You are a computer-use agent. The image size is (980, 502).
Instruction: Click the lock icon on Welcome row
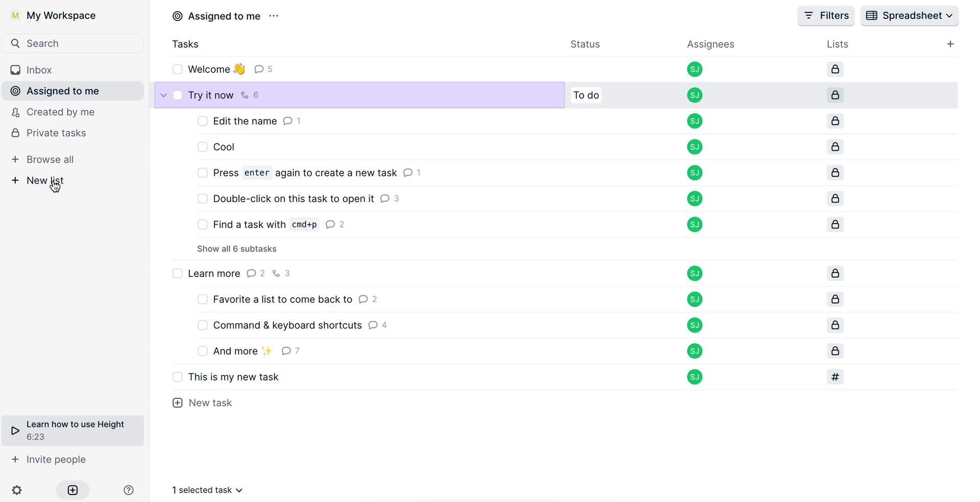pos(835,69)
